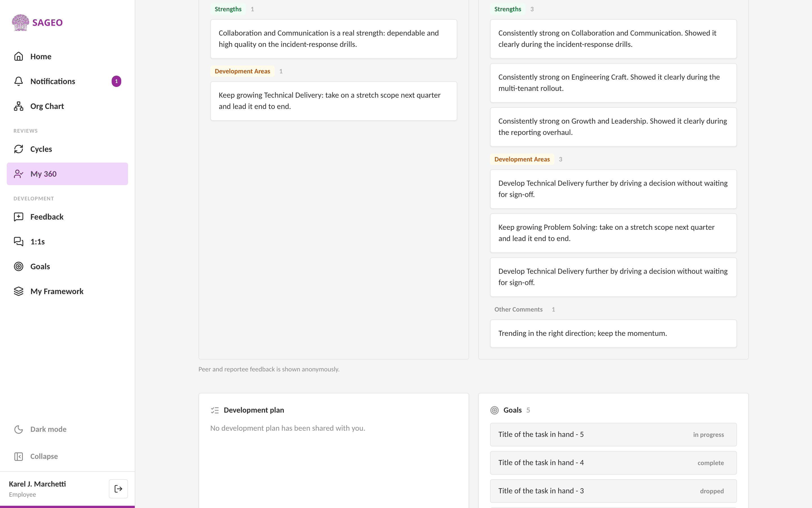Screen dimensions: 812x508
Task: Open goal 'Title of the task in hand - 3'
Action: point(613,491)
